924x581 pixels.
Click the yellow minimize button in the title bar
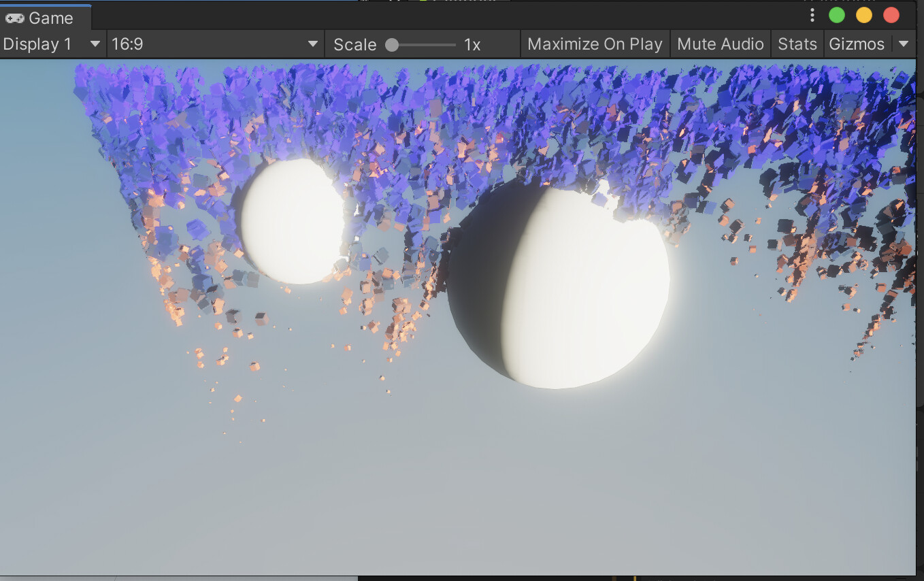coord(864,14)
